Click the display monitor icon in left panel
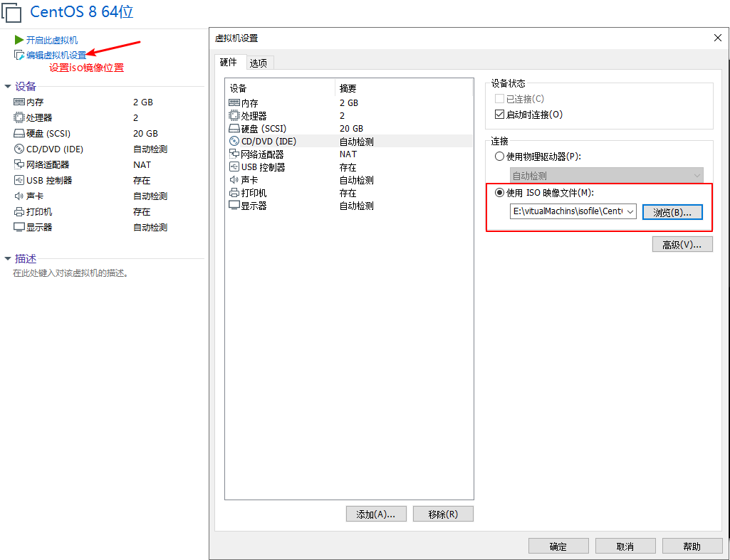This screenshot has width=730, height=560. [19, 228]
